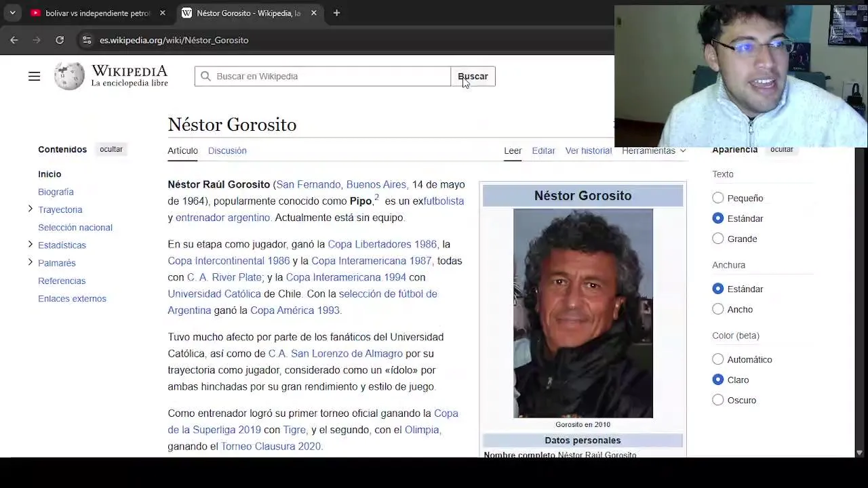Follow the entrenador link
This screenshot has width=868, height=488.
pos(199,218)
